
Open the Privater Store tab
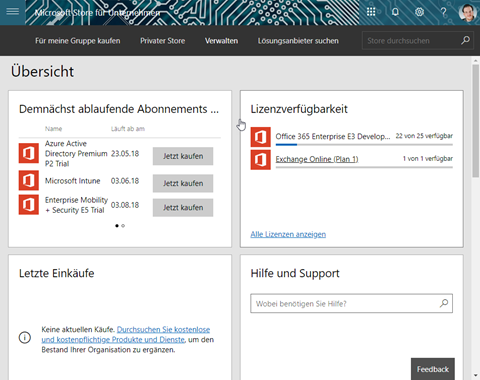(162, 41)
